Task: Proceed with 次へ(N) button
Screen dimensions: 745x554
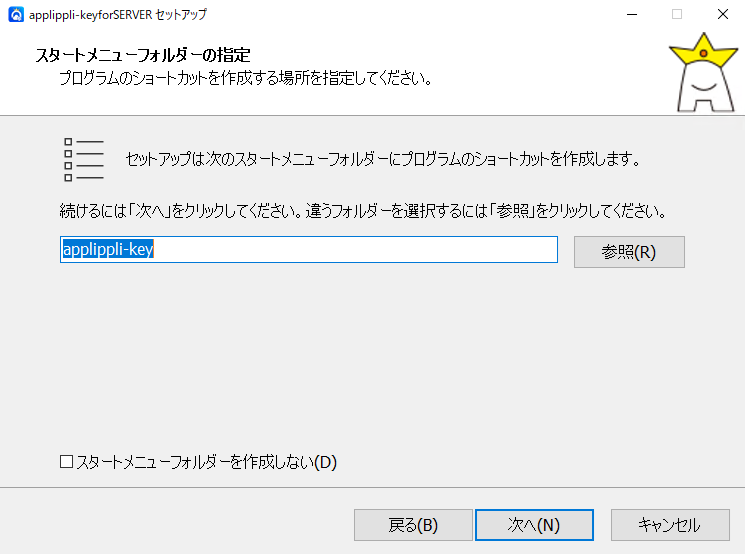Action: click(x=534, y=525)
